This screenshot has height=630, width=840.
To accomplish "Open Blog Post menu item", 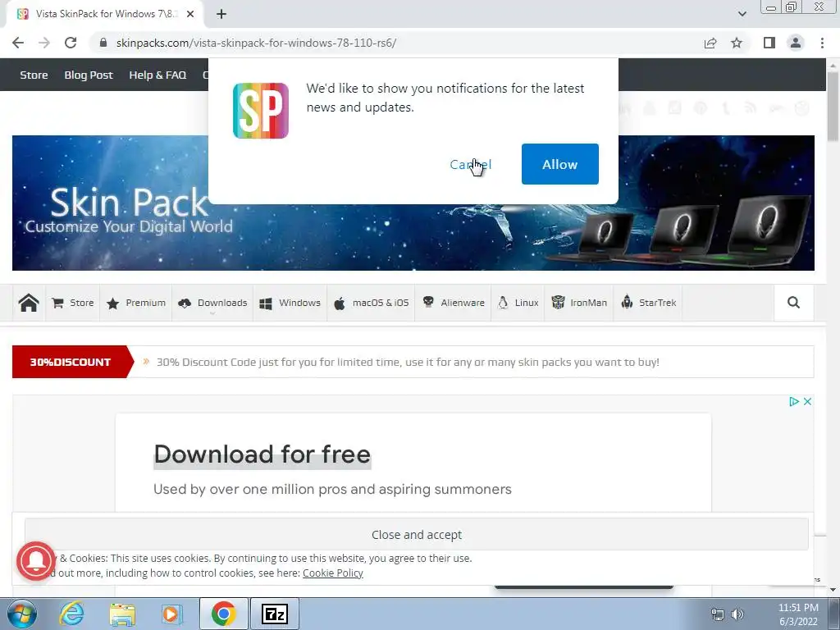I will 89,75.
